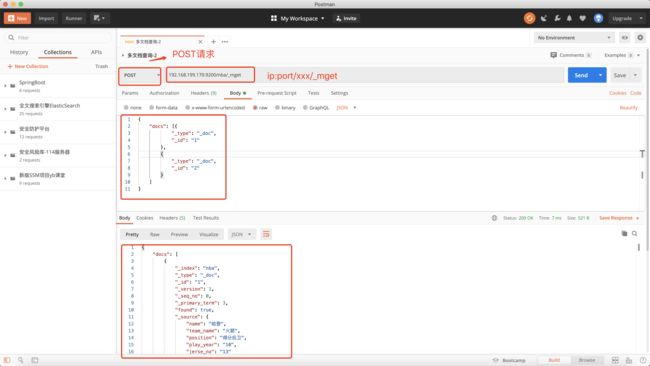The image size is (650, 366).
Task: Open the request body JSON format dropdown
Action: (347, 108)
